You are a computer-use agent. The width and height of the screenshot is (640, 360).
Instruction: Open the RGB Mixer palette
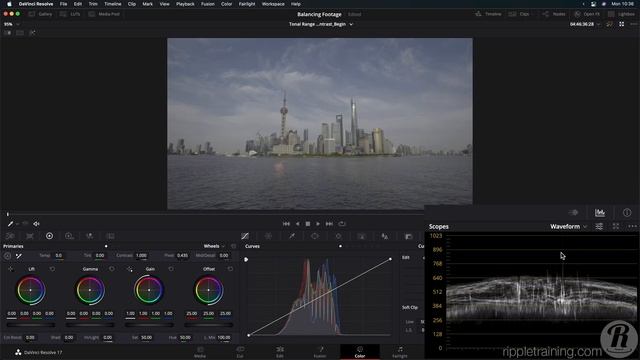89,236
